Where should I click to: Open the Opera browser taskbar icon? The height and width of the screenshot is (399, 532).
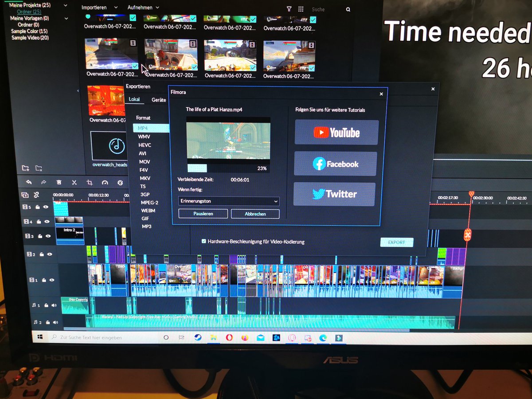coord(229,338)
